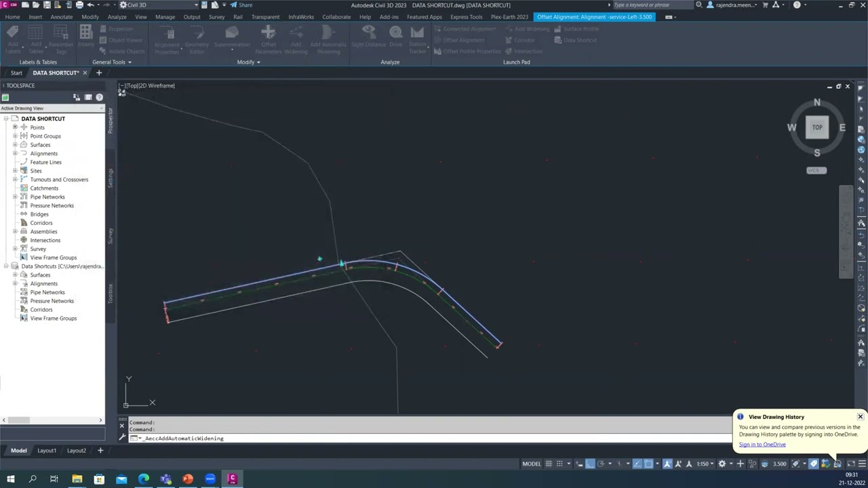Screen dimensions: 868x488
Task: Click Sign in to OneDrive link
Action: 762,445
